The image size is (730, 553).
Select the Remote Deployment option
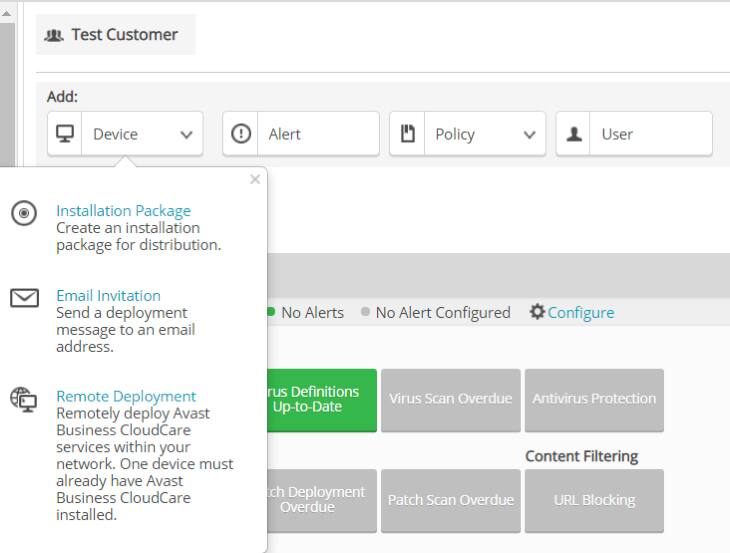tap(126, 396)
